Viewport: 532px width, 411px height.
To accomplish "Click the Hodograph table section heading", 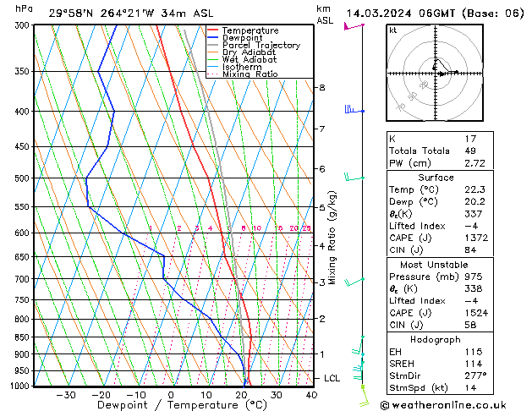I will [x=436, y=339].
